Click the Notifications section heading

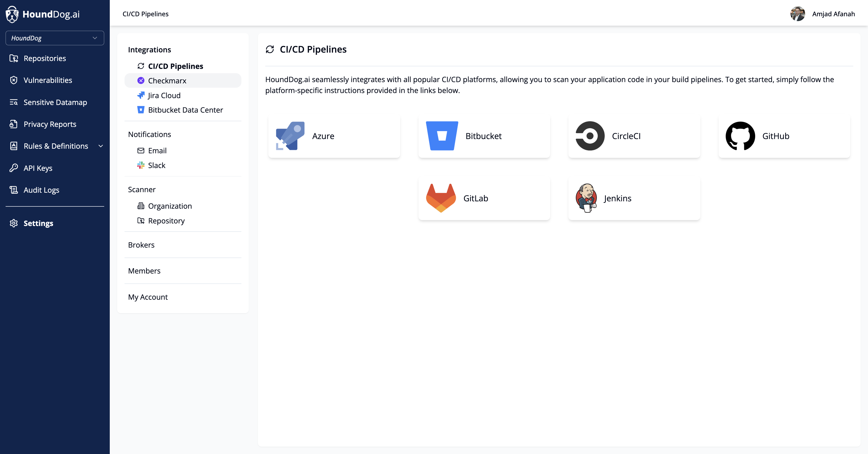point(149,134)
